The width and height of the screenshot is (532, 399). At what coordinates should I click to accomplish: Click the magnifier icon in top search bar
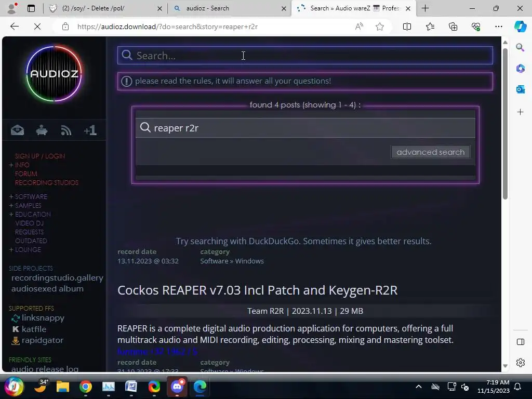pos(127,55)
